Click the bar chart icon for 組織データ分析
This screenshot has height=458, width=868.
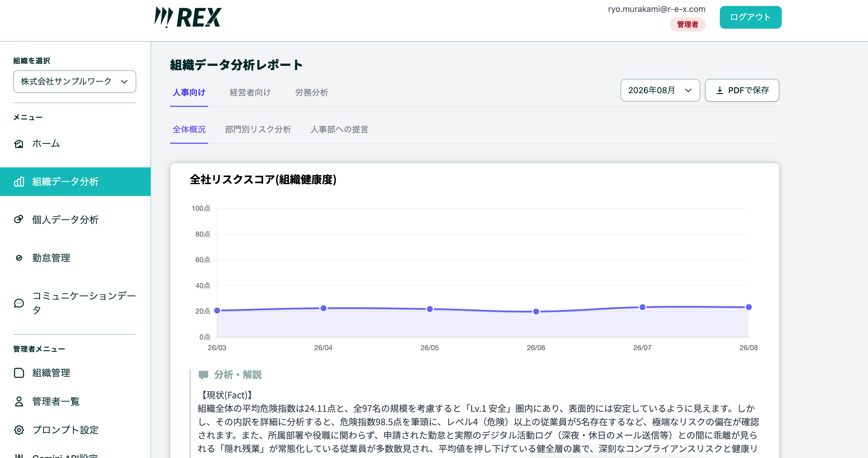pos(19,182)
